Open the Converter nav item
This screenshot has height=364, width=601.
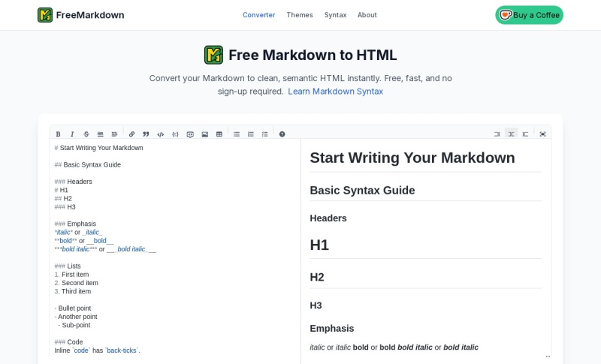pos(258,15)
